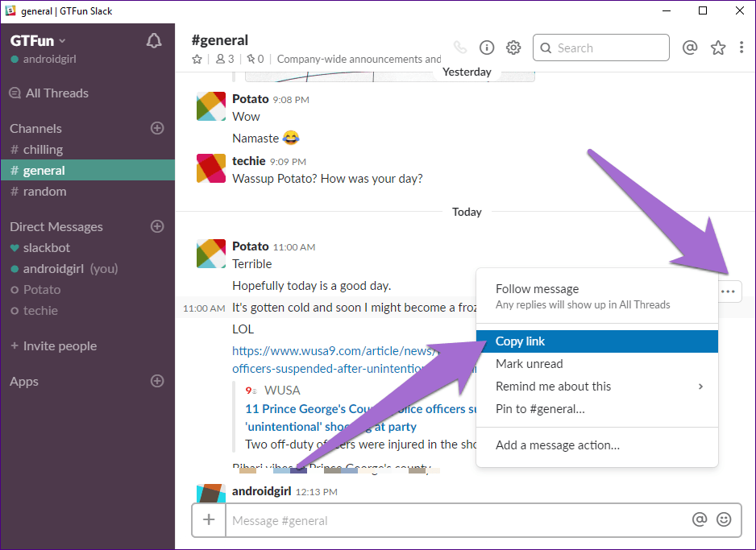Click the Today date divider label
Image resolution: width=756 pixels, height=550 pixels.
coord(467,212)
